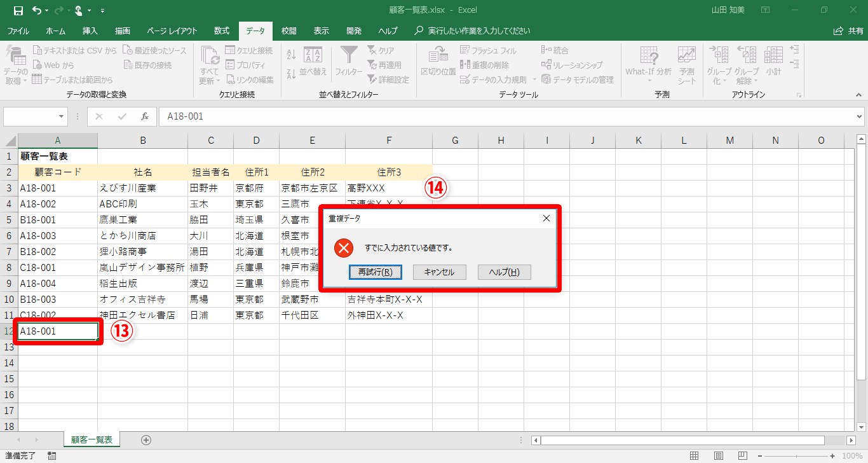The width and height of the screenshot is (868, 463).
Task: Click 再試行(R) in the dialog
Action: tap(375, 272)
